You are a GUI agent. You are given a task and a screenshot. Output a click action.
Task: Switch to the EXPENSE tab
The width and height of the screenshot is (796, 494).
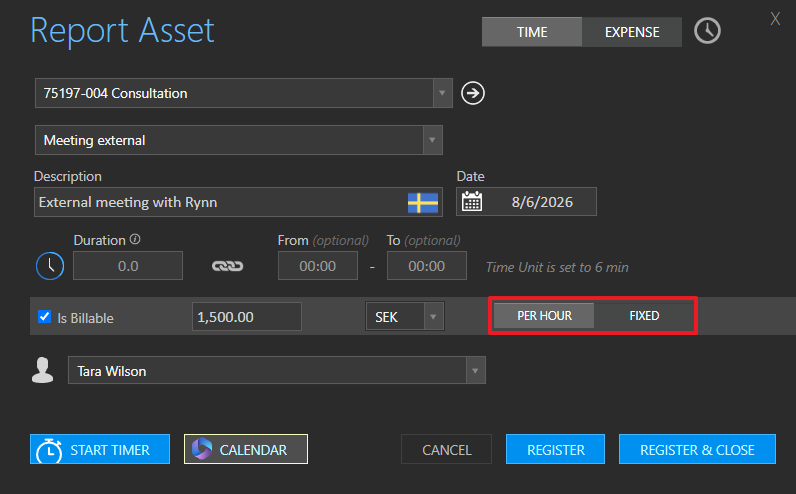632,32
